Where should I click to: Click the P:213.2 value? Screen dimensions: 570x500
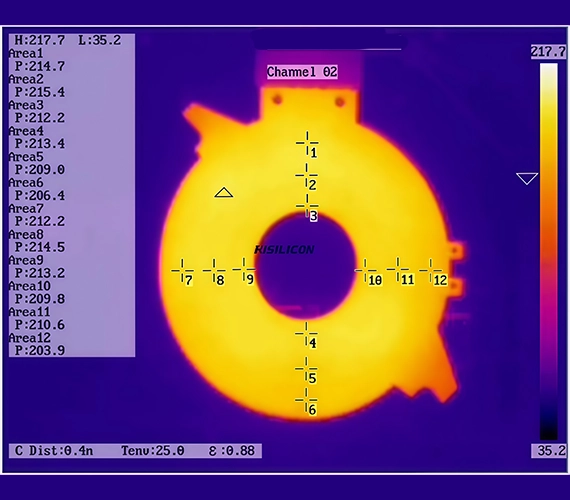39,273
